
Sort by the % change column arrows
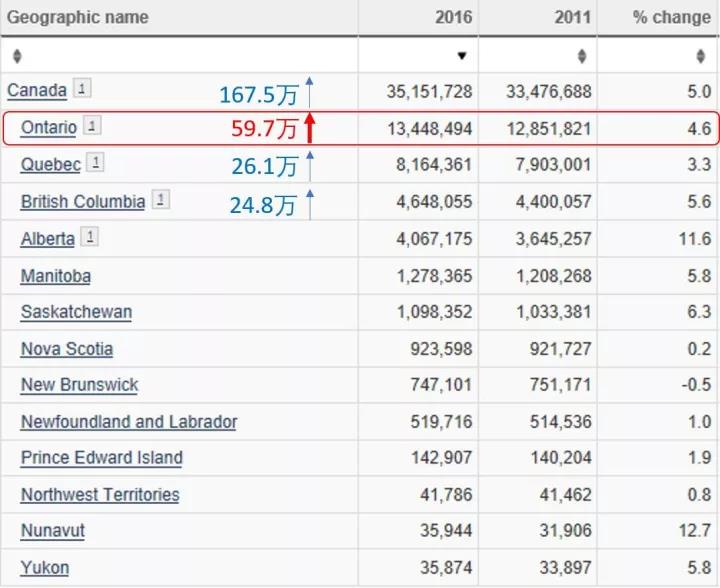point(701,56)
